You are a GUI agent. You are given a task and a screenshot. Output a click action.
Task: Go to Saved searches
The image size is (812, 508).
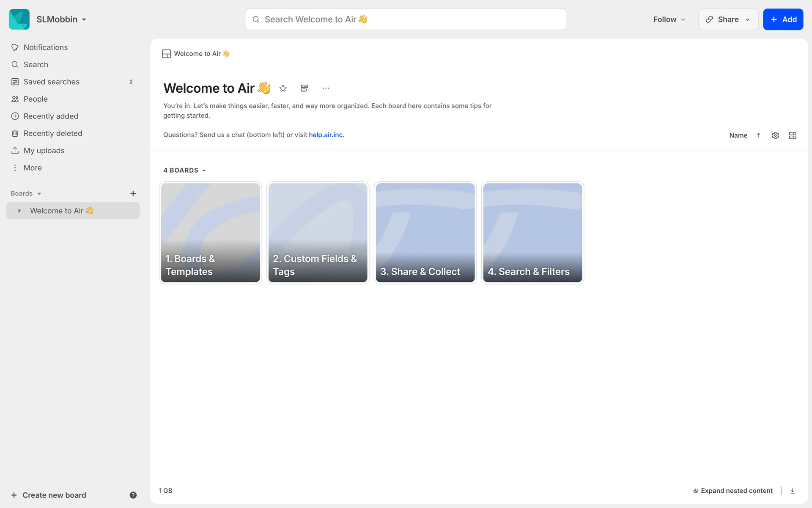52,82
